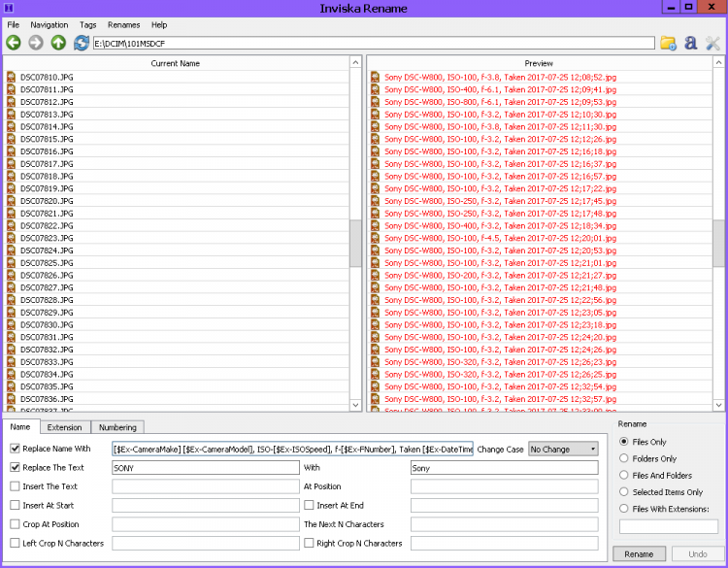Open Change Case dropdown showing No Change

pos(563,450)
